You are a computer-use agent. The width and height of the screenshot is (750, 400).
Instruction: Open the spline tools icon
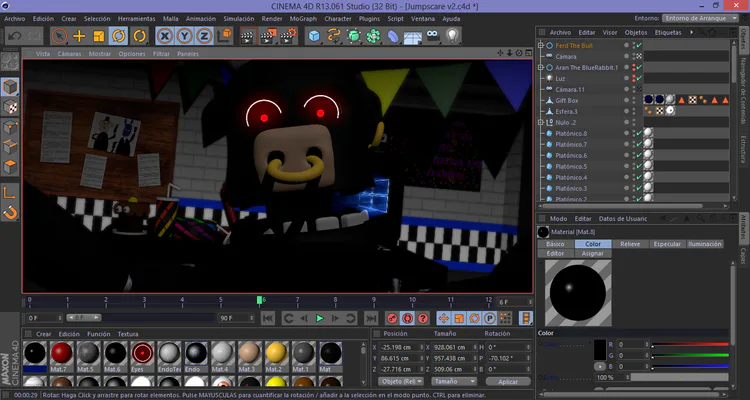[334, 36]
